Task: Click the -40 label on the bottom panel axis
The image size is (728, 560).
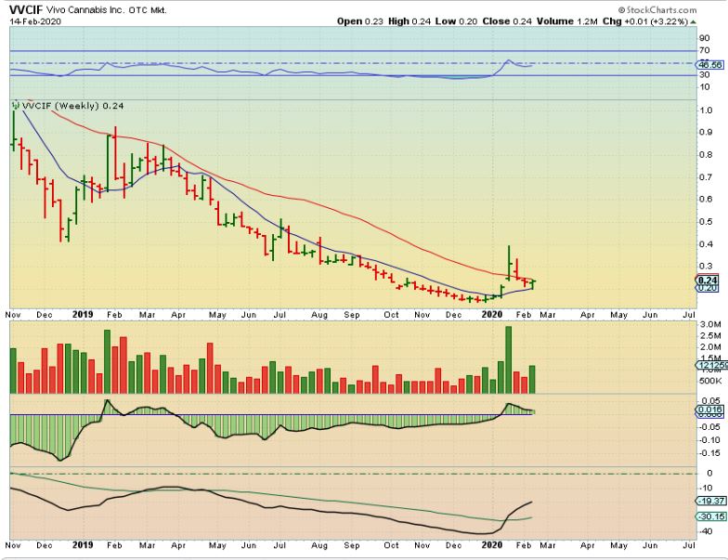Action: point(706,531)
